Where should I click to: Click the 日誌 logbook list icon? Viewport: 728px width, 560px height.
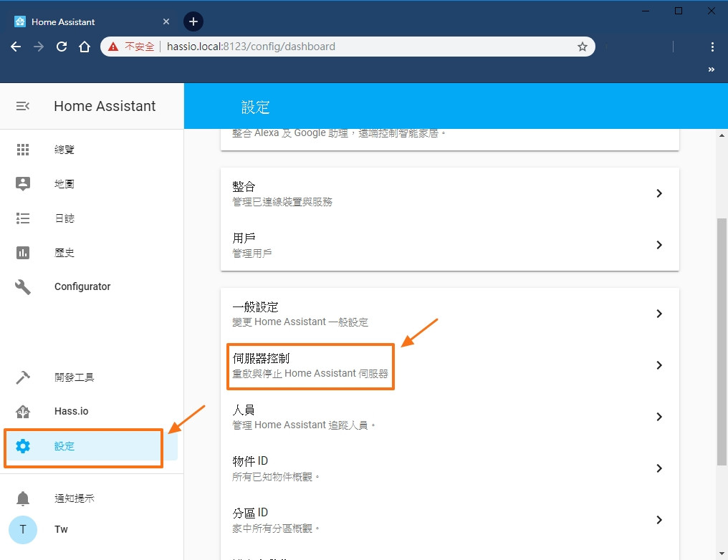click(23, 218)
